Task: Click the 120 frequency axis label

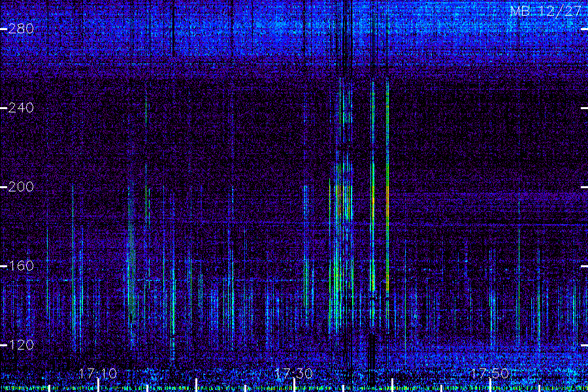Action: (x=21, y=345)
